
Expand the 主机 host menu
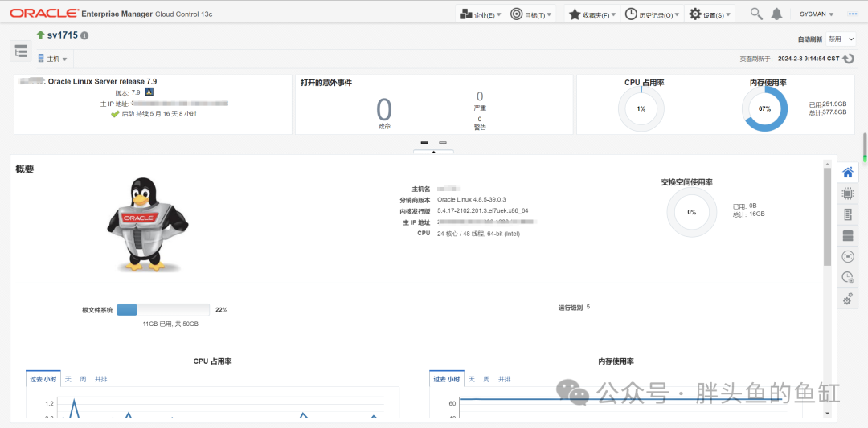[x=52, y=59]
